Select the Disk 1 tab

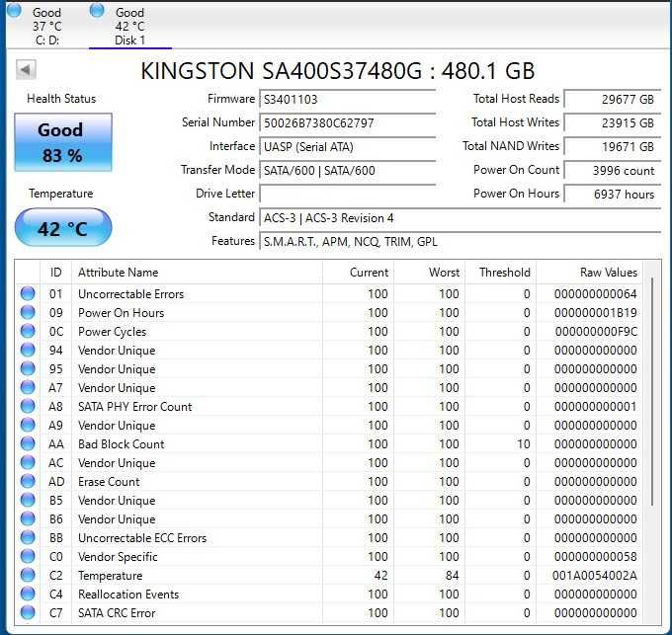click(x=129, y=26)
